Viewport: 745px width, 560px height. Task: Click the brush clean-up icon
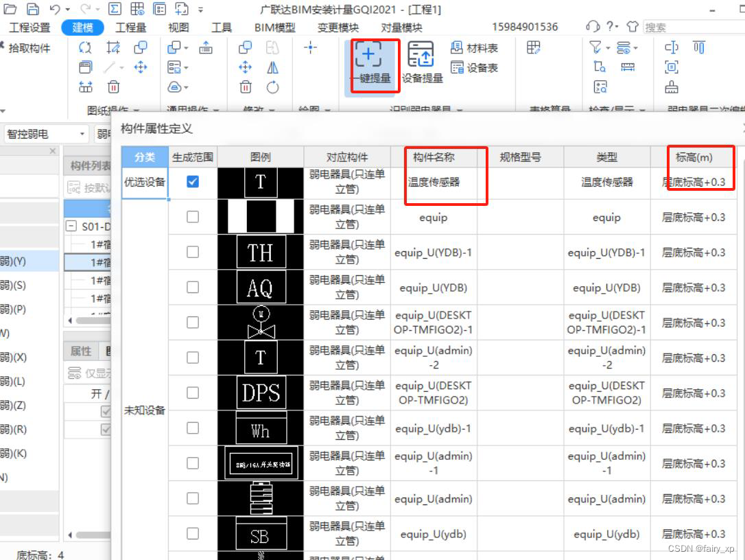[x=672, y=87]
